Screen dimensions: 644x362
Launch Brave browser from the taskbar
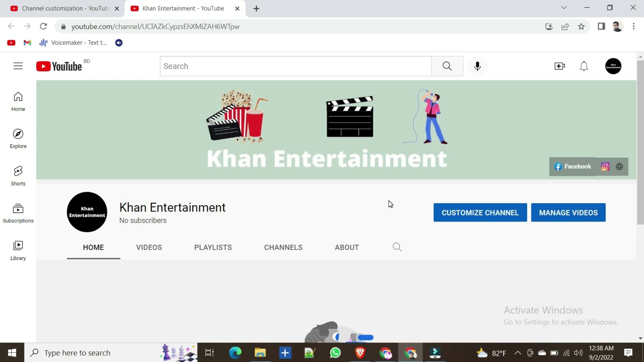pos(360,353)
